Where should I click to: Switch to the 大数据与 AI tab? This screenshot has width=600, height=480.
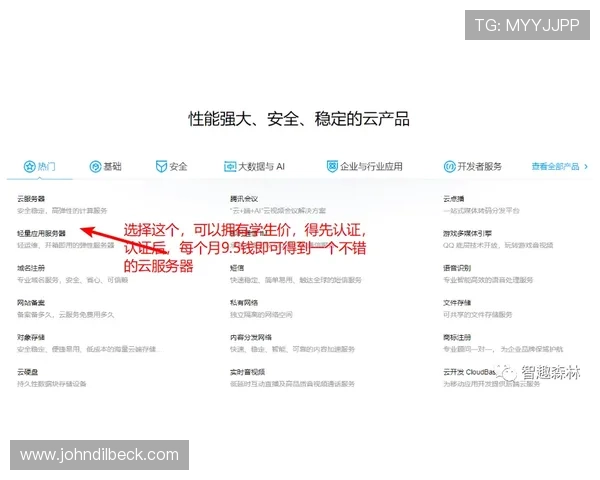coord(254,167)
